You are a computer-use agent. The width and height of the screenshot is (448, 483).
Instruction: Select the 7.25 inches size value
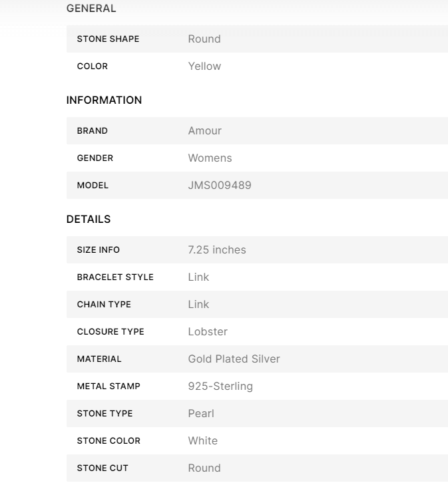pyautogui.click(x=217, y=250)
